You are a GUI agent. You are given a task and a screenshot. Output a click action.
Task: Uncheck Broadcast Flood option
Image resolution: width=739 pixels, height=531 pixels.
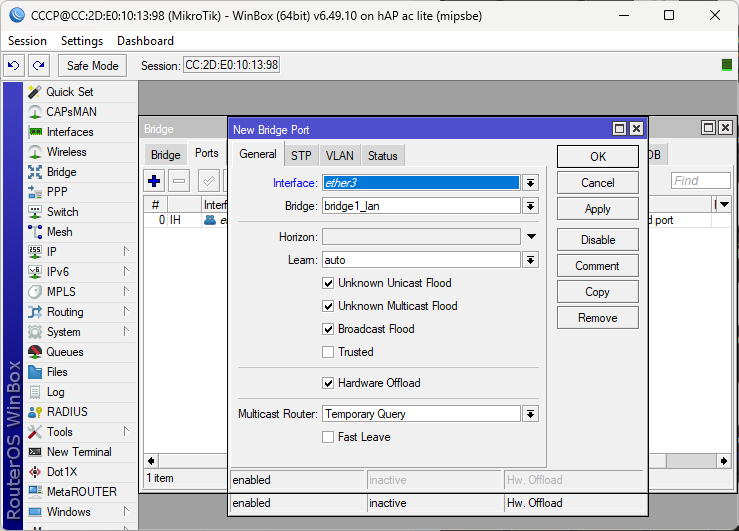coord(328,329)
